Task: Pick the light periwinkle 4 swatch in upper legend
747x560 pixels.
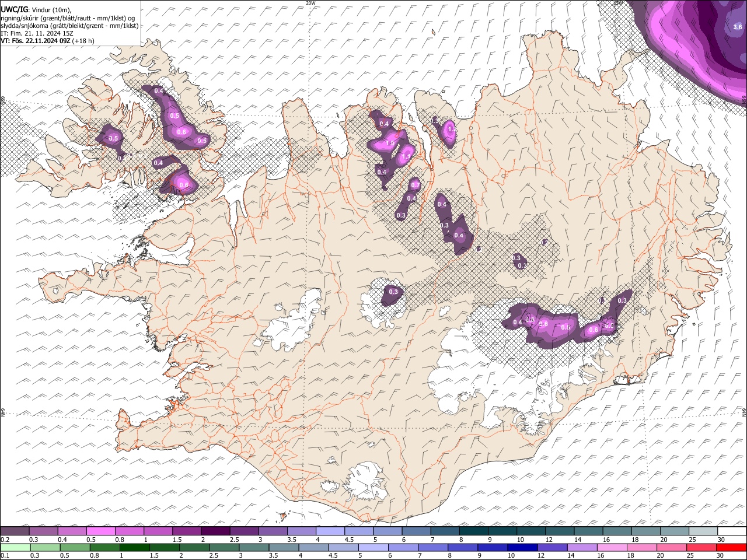Action: point(330,531)
